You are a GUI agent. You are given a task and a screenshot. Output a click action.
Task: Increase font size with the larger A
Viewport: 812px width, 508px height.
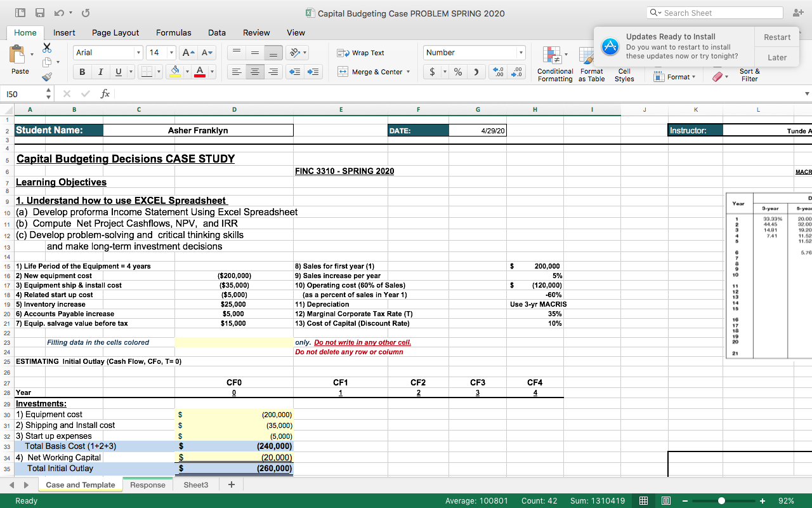(188, 53)
